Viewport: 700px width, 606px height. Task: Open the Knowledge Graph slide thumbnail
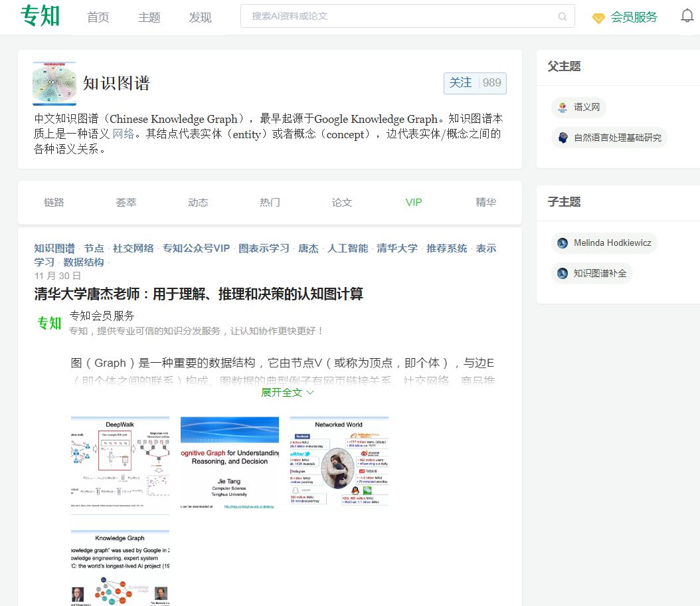tap(120, 568)
